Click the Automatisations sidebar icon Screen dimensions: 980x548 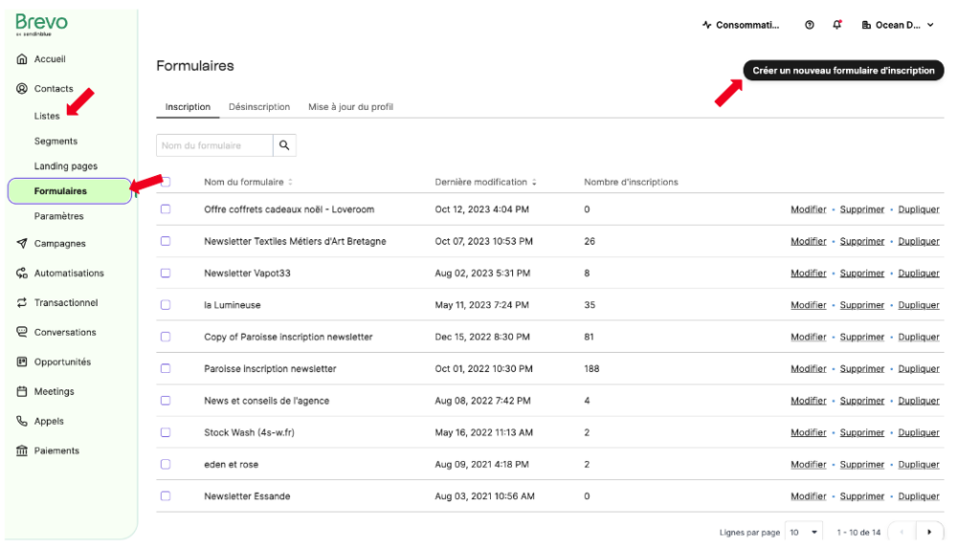click(22, 274)
